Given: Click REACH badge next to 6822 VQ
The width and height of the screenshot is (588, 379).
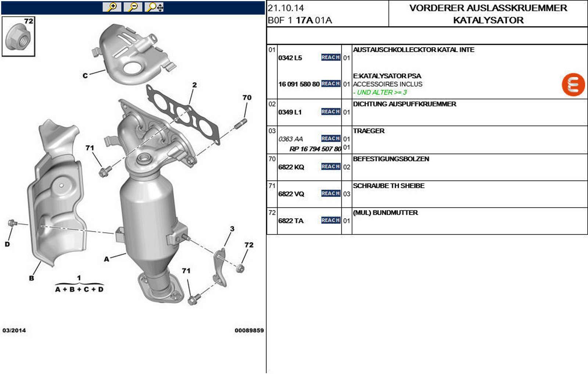Looking at the screenshot, I should coord(330,194).
